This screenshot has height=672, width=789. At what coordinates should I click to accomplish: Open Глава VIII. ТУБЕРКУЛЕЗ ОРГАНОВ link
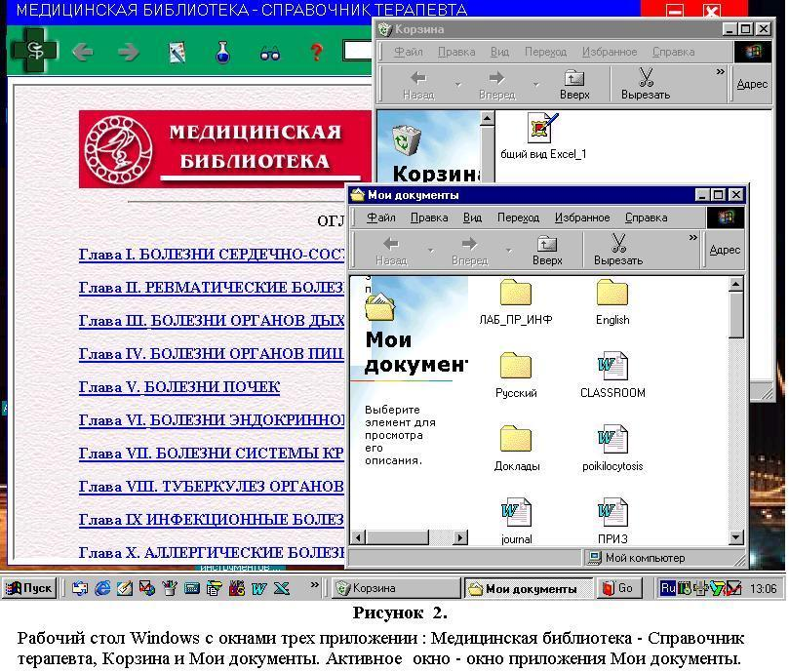212,487
